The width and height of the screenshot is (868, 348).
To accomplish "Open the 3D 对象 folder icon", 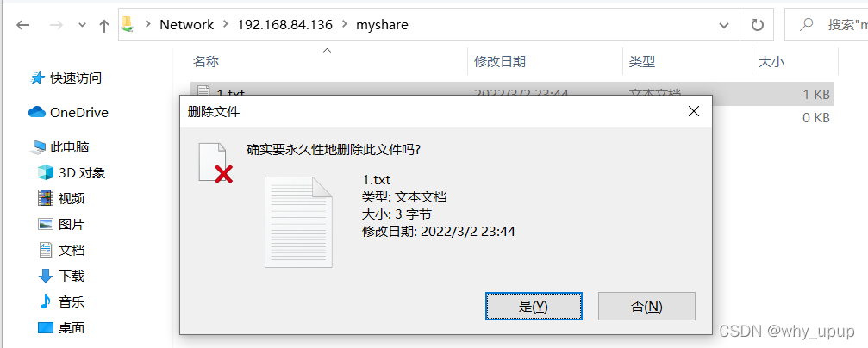I will (x=45, y=173).
